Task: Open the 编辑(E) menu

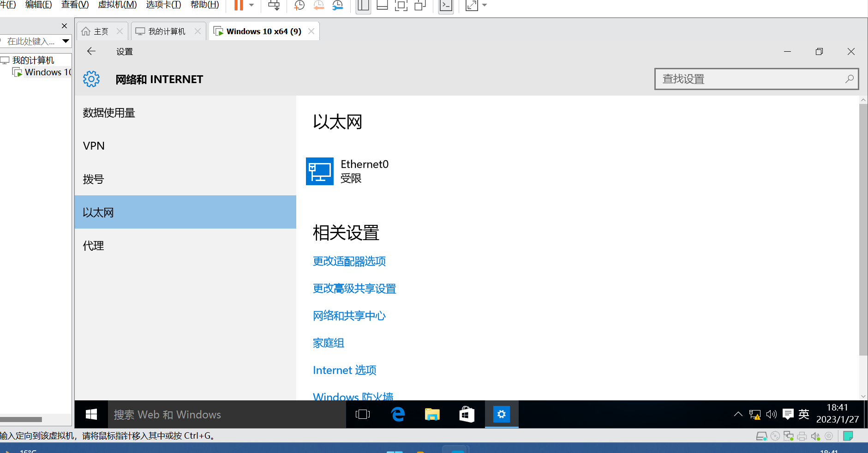Action: tap(39, 5)
